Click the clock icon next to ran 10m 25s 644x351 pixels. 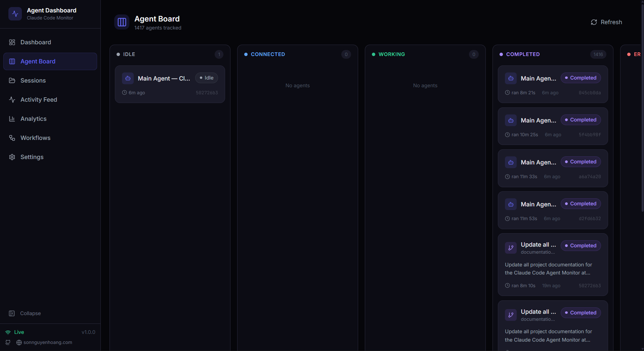point(507,135)
